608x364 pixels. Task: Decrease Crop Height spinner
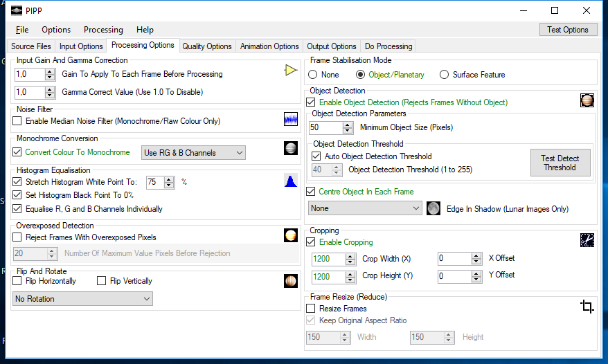click(350, 280)
